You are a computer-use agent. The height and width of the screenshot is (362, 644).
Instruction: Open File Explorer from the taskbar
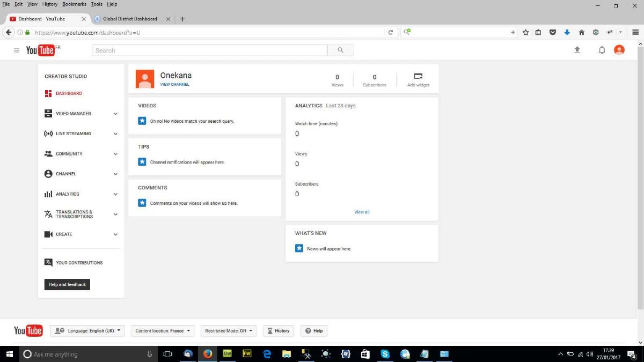tap(287, 354)
